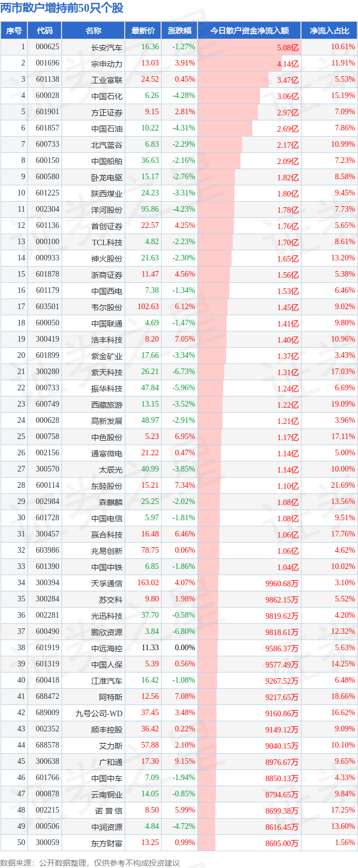Click stock name 中润资源
The image size is (358, 868).
tap(107, 827)
